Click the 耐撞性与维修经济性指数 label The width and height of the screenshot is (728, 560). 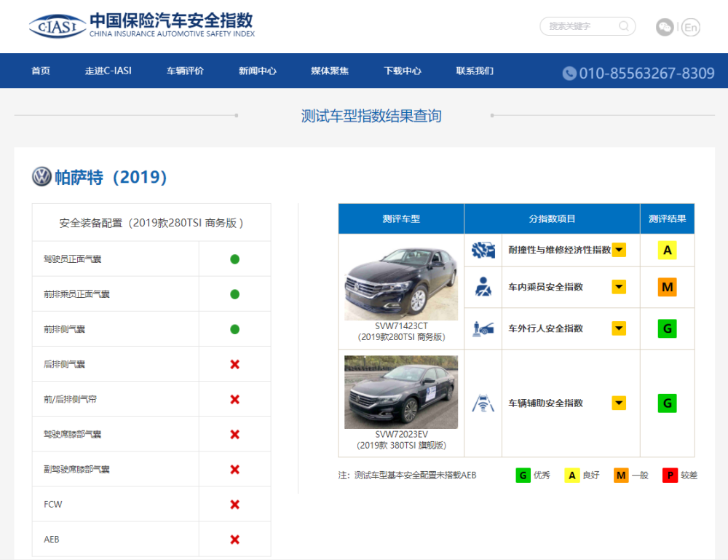559,250
